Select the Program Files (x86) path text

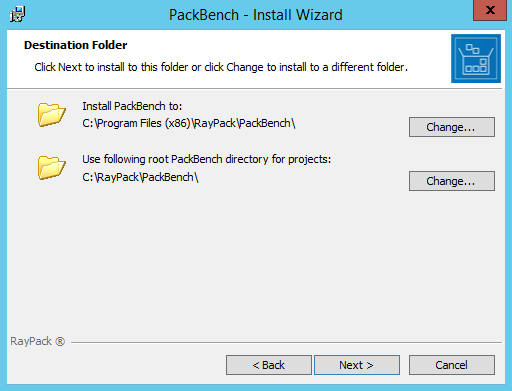pyautogui.click(x=189, y=123)
